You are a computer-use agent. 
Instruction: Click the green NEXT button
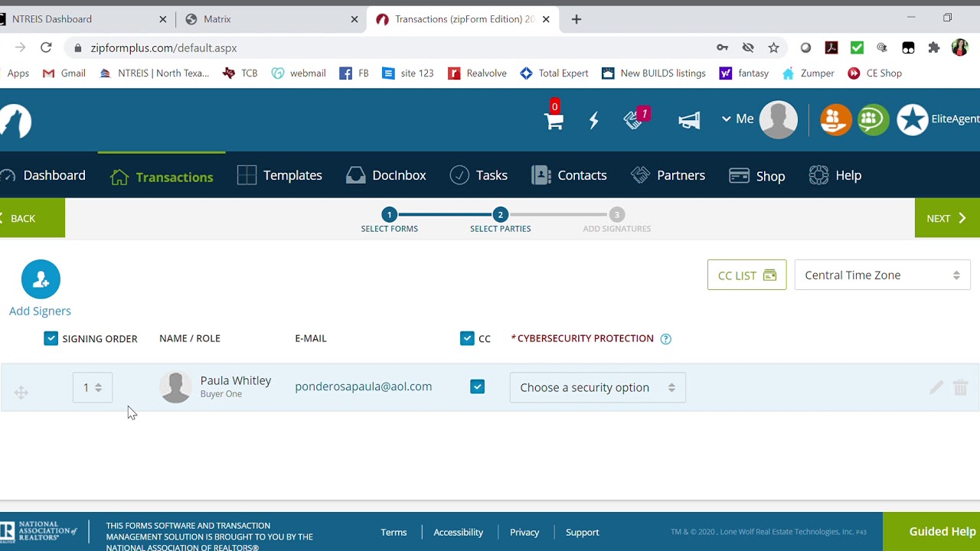[x=947, y=218]
